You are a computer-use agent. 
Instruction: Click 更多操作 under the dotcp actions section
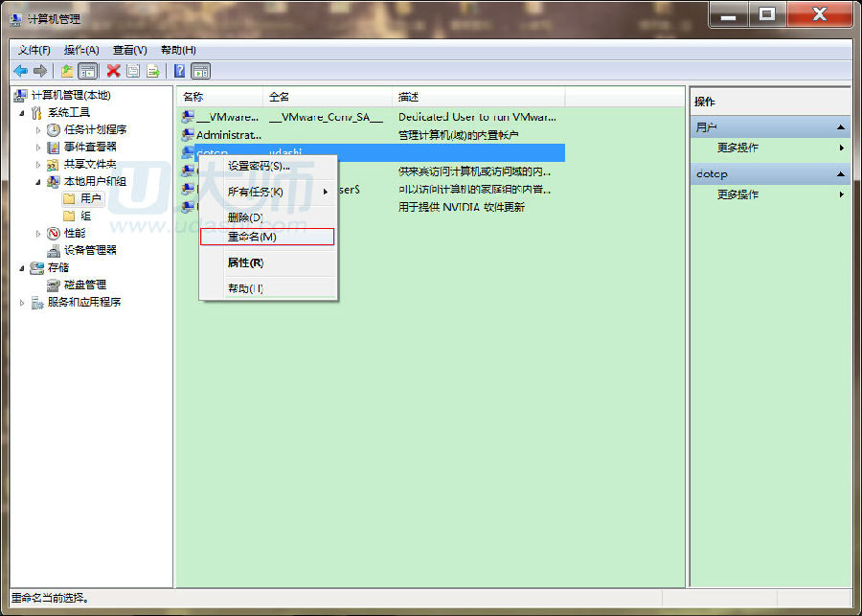737,194
